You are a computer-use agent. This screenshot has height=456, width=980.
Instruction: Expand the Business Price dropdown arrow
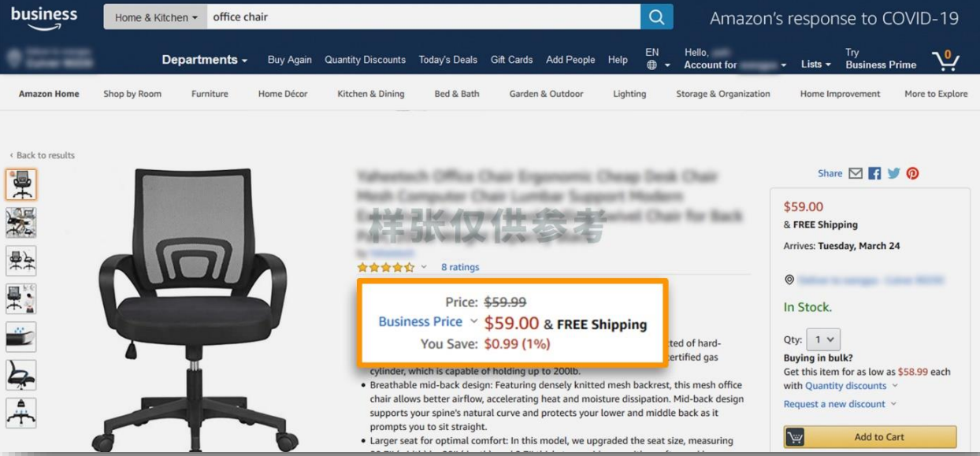point(473,321)
